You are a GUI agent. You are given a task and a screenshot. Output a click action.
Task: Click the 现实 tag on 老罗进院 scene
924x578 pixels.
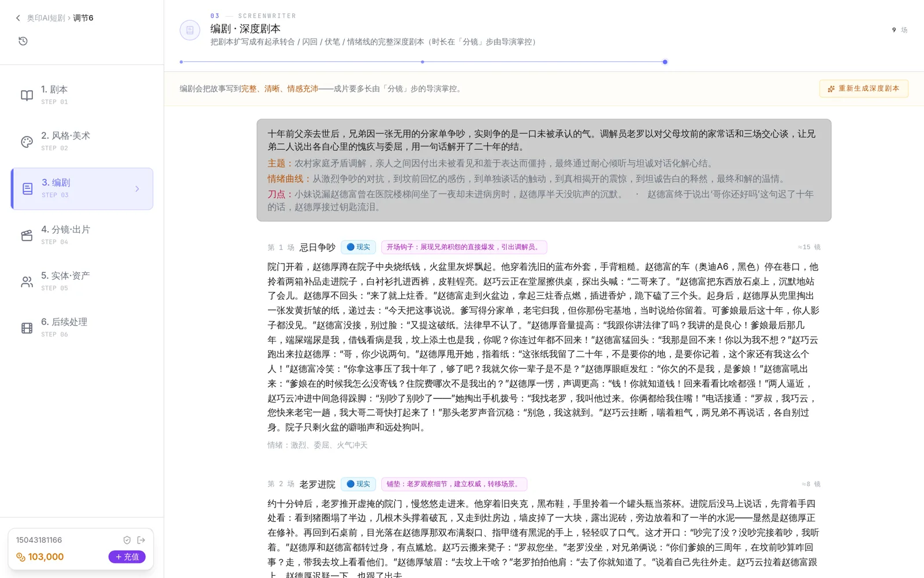pos(359,484)
